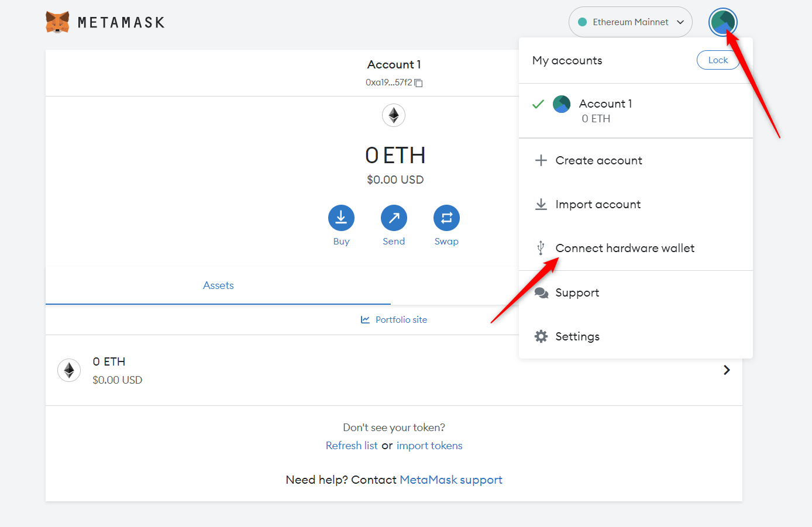Open the Support menu entry

577,292
